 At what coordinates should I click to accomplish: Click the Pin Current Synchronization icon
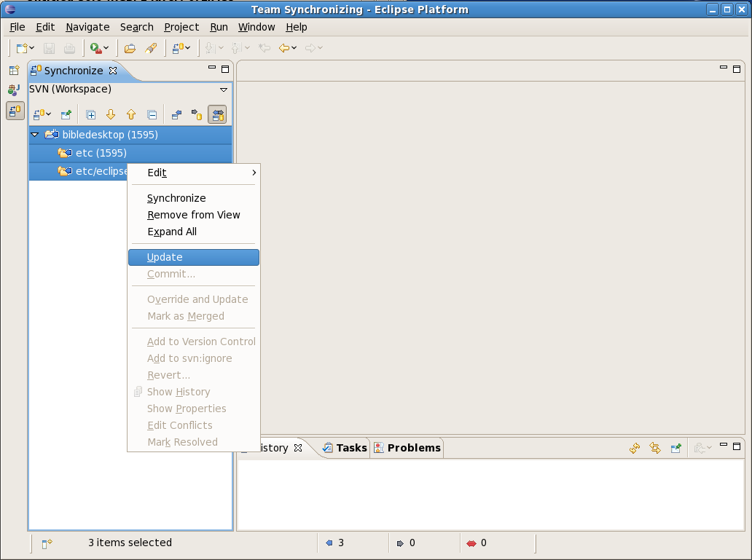click(66, 114)
